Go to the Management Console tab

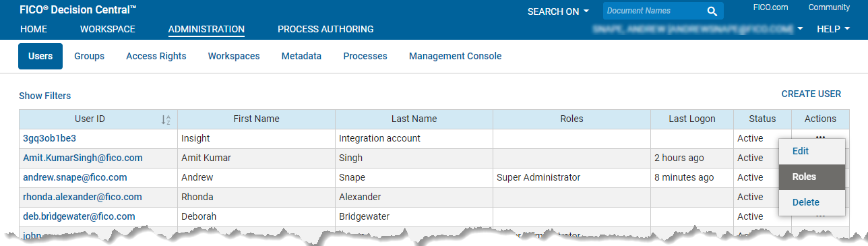pos(456,57)
